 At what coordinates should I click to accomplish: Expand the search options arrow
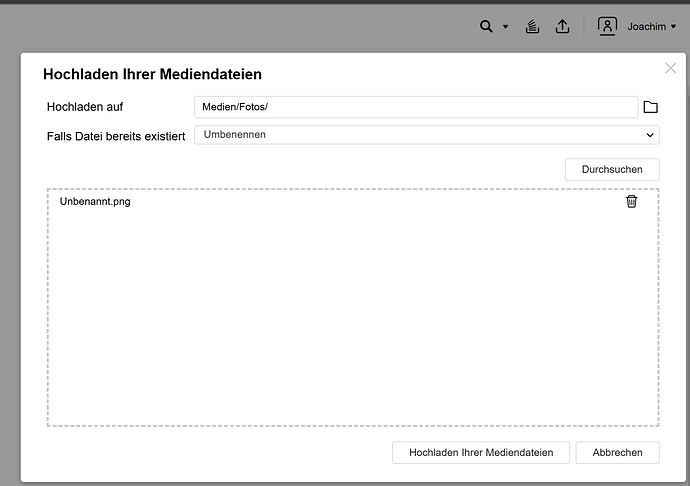click(x=505, y=27)
